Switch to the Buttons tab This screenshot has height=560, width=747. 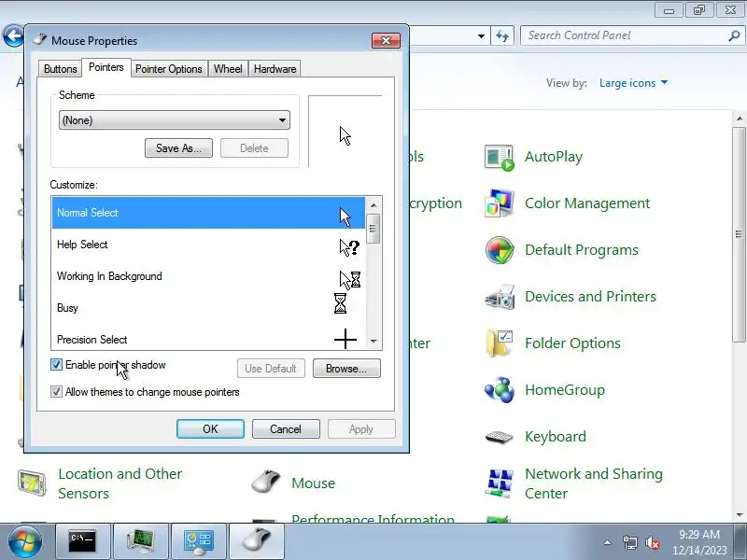click(60, 69)
